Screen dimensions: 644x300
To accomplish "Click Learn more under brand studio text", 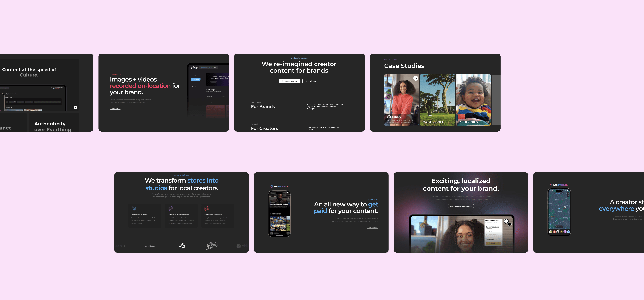I will click(x=115, y=108).
